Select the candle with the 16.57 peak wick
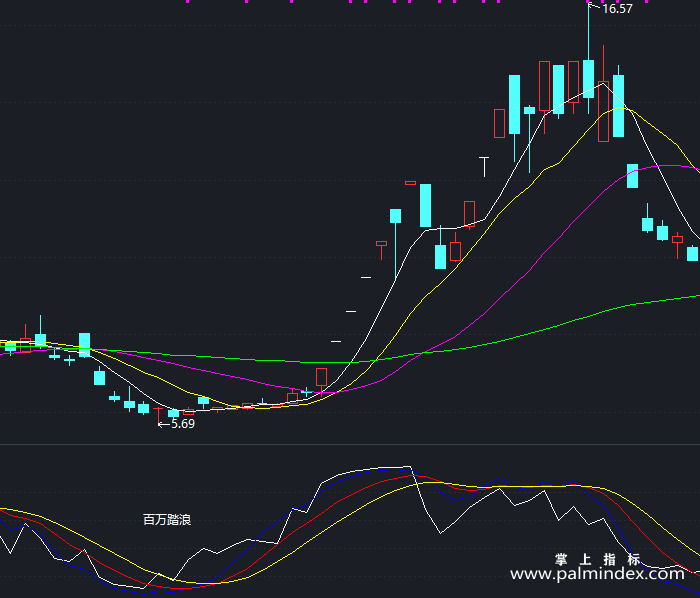Screen dimensions: 700x598 tap(588, 58)
